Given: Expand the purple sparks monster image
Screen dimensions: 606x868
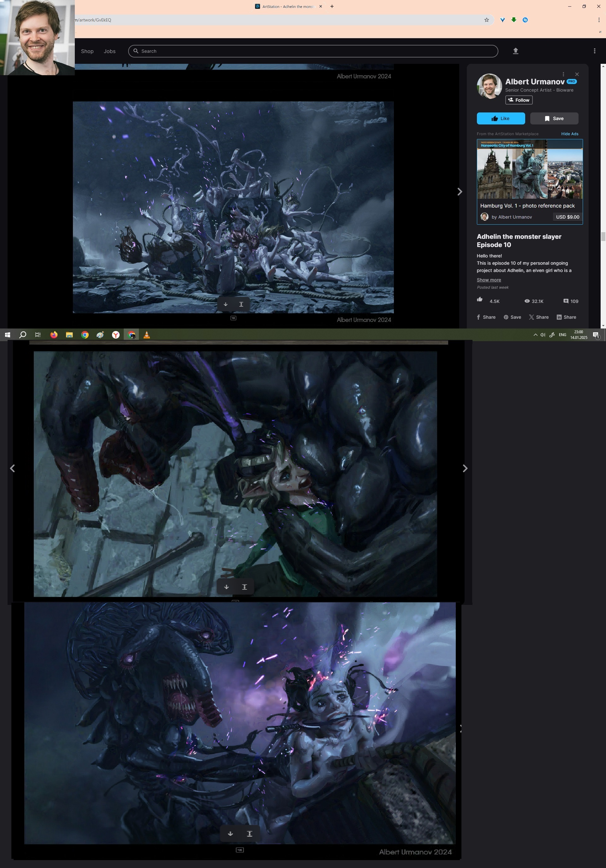Looking at the screenshot, I should click(249, 834).
